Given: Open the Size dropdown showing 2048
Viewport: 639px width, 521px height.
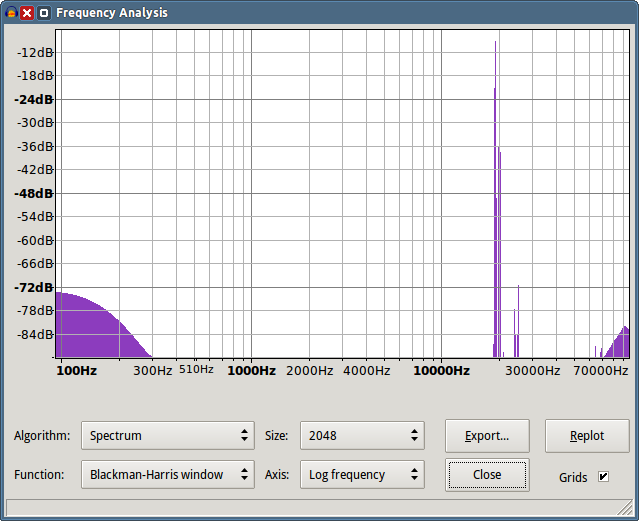Looking at the screenshot, I should (x=362, y=435).
